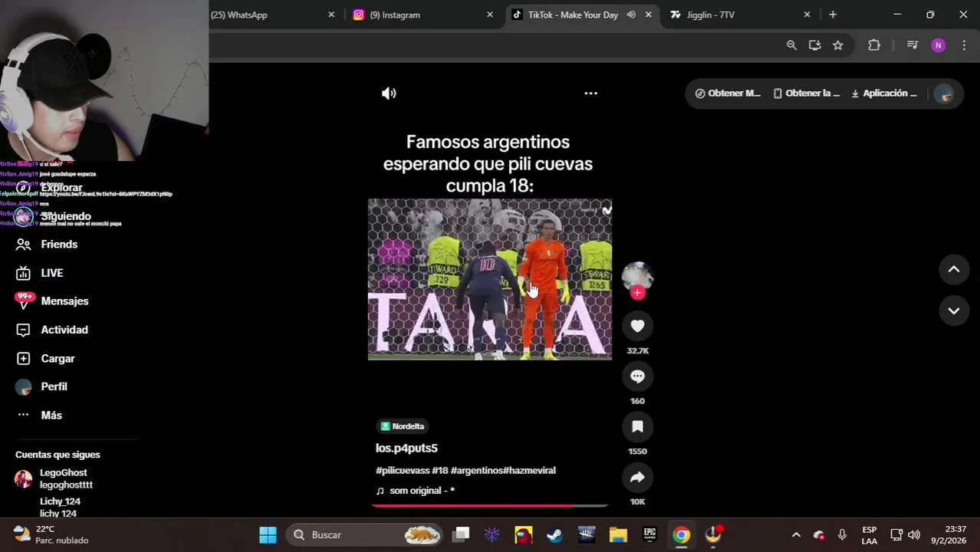980x552 pixels.
Task: Seek along the video progress bar
Action: point(490,506)
